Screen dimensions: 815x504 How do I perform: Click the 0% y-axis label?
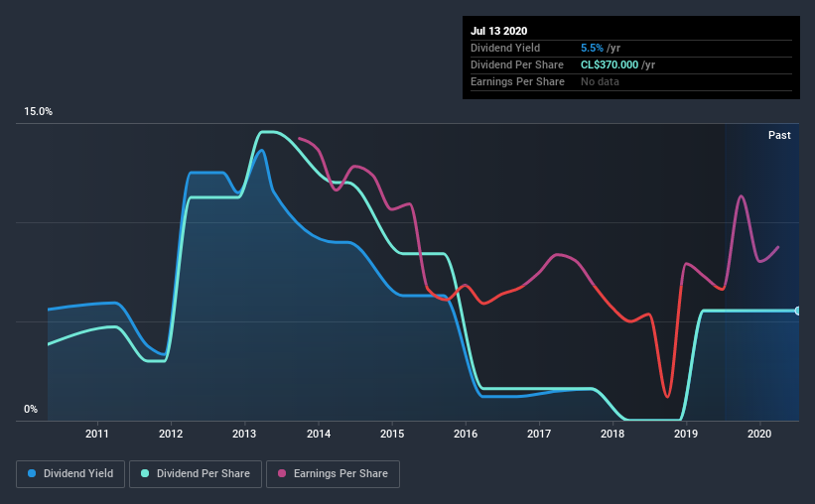click(x=31, y=410)
